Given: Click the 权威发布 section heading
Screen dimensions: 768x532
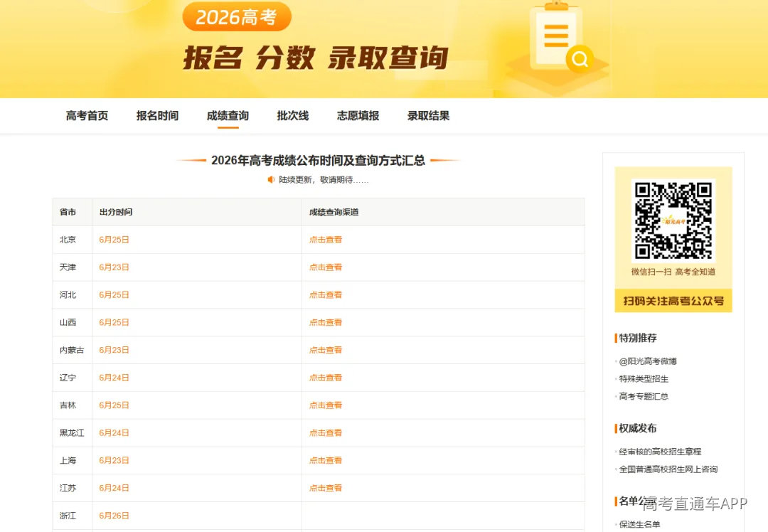Looking at the screenshot, I should [x=637, y=428].
